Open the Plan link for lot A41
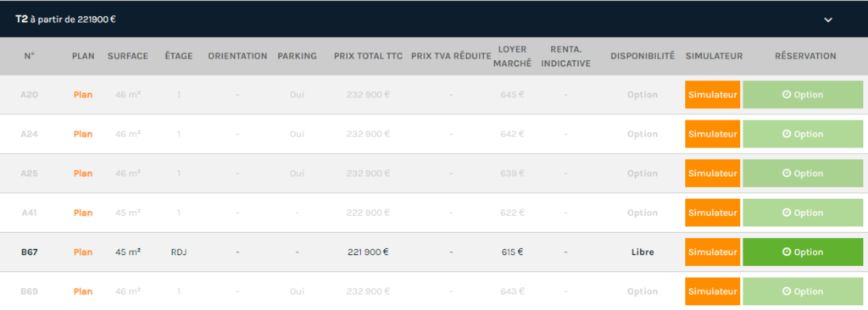 point(83,213)
